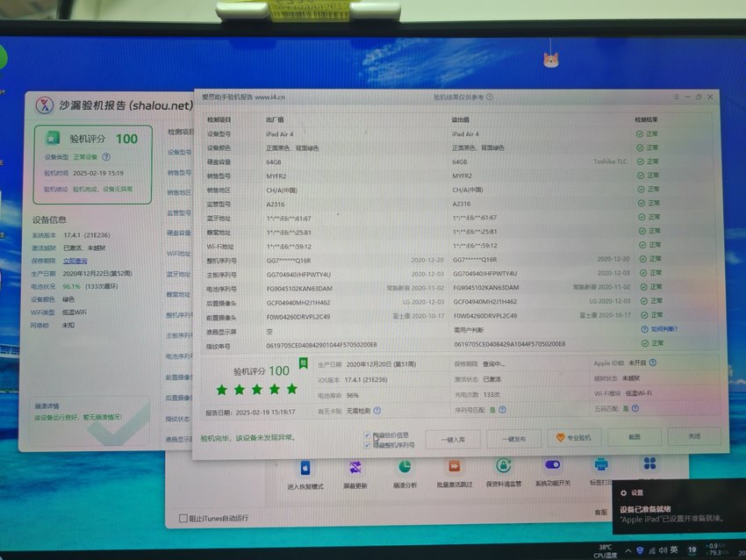Click the help icon beside Apple ID锁 未开启

(653, 363)
